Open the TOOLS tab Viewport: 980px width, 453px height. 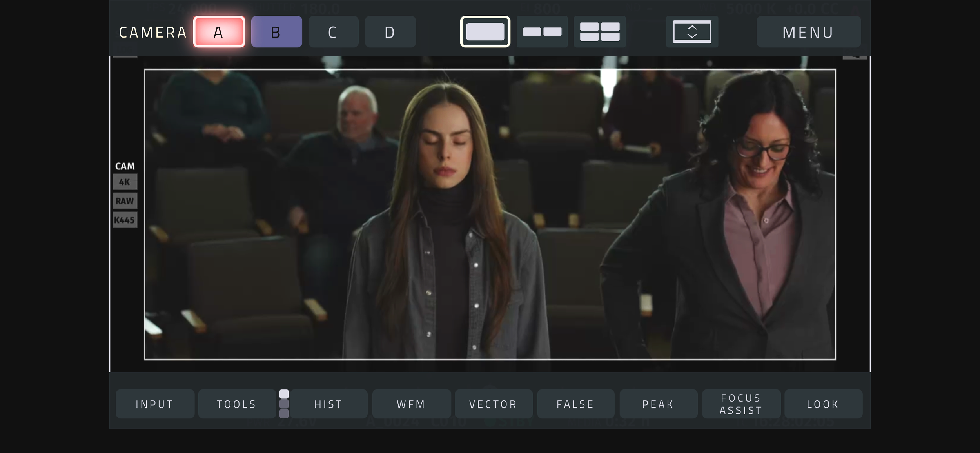(237, 404)
